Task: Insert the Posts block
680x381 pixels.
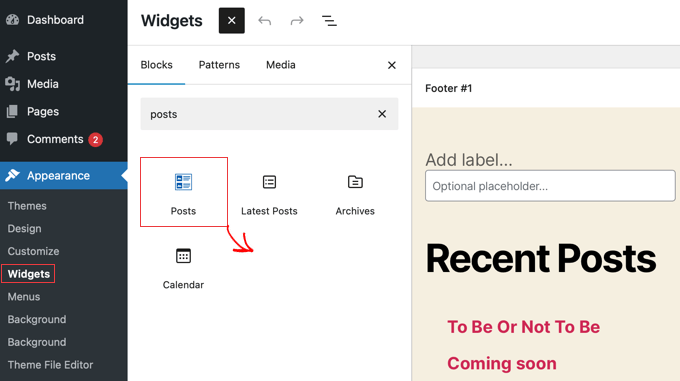Action: pos(184,192)
